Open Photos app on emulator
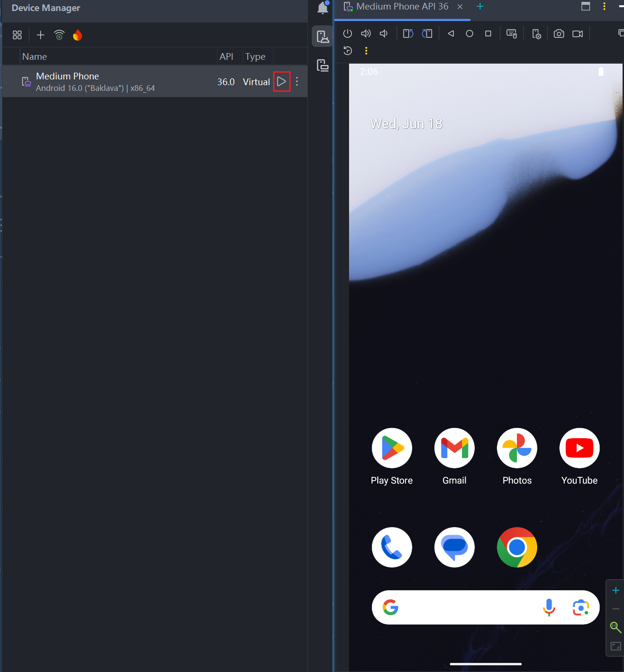This screenshot has width=624, height=672. [517, 448]
